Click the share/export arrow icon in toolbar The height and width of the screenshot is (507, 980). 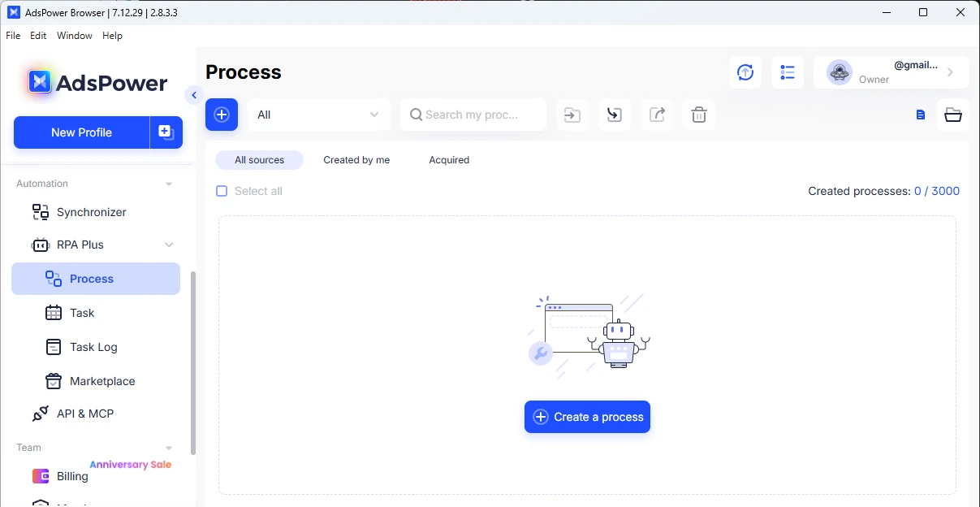(x=657, y=115)
